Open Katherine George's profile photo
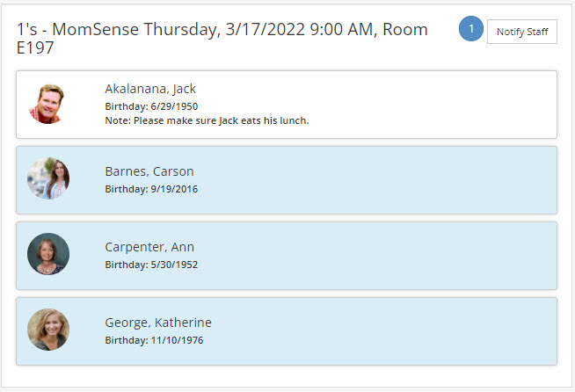This screenshot has width=575, height=392. click(x=48, y=330)
